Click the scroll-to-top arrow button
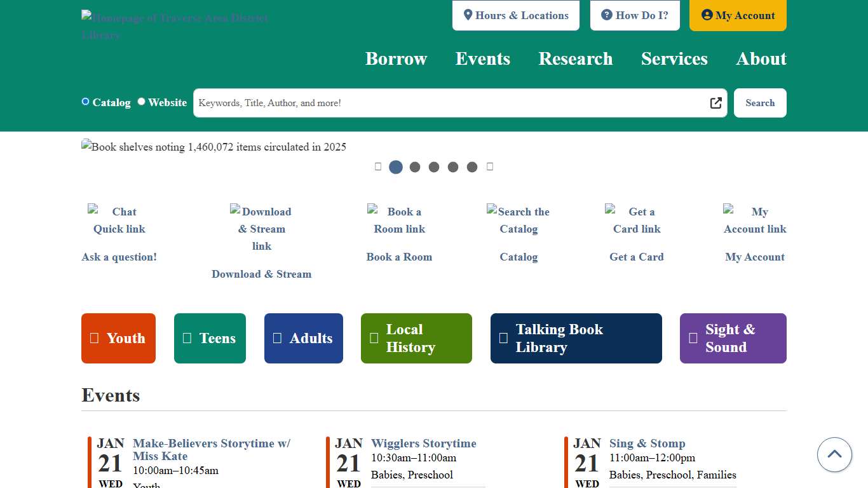The height and width of the screenshot is (488, 868). (834, 454)
